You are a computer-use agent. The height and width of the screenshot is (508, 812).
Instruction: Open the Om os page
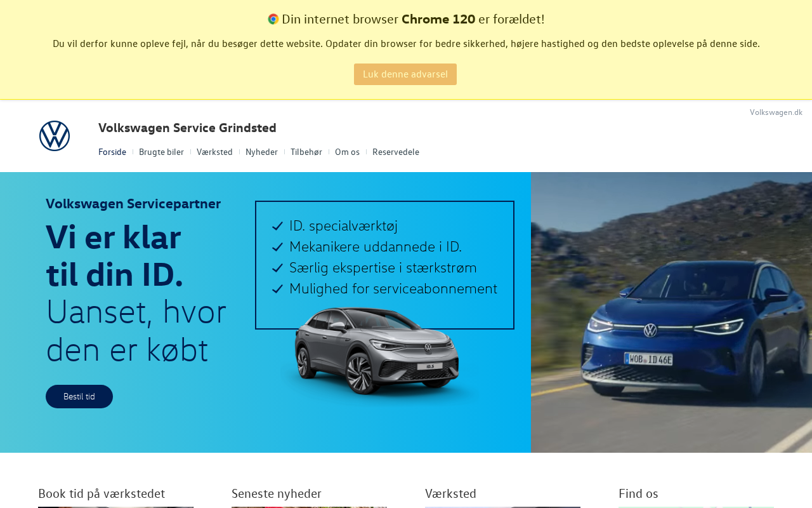tap(347, 152)
